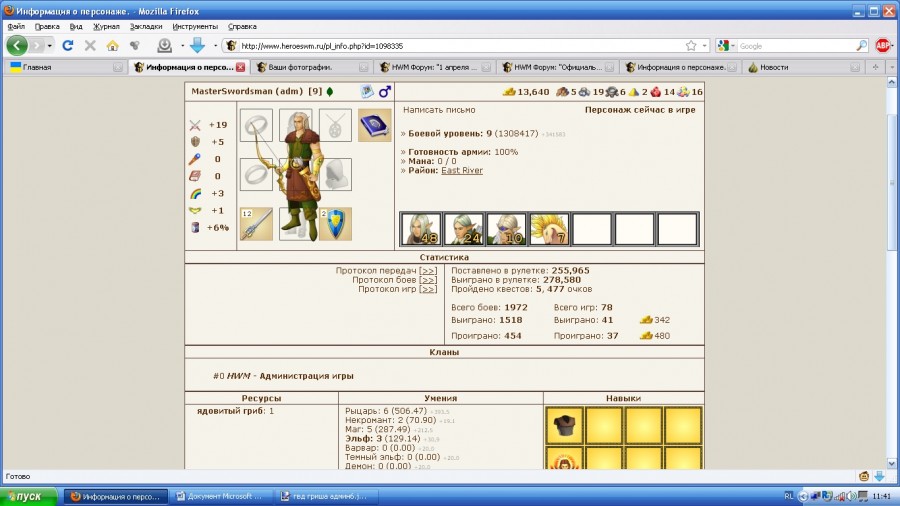Click the Написать письмо link
900x506 pixels.
[439, 110]
